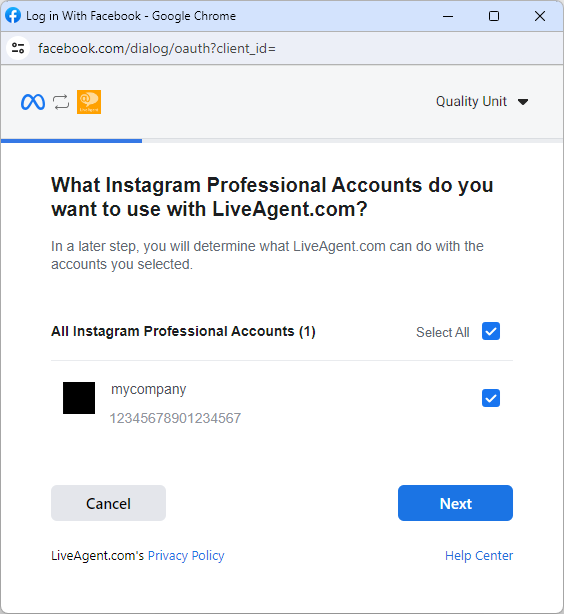Click the Cancel button

(108, 503)
